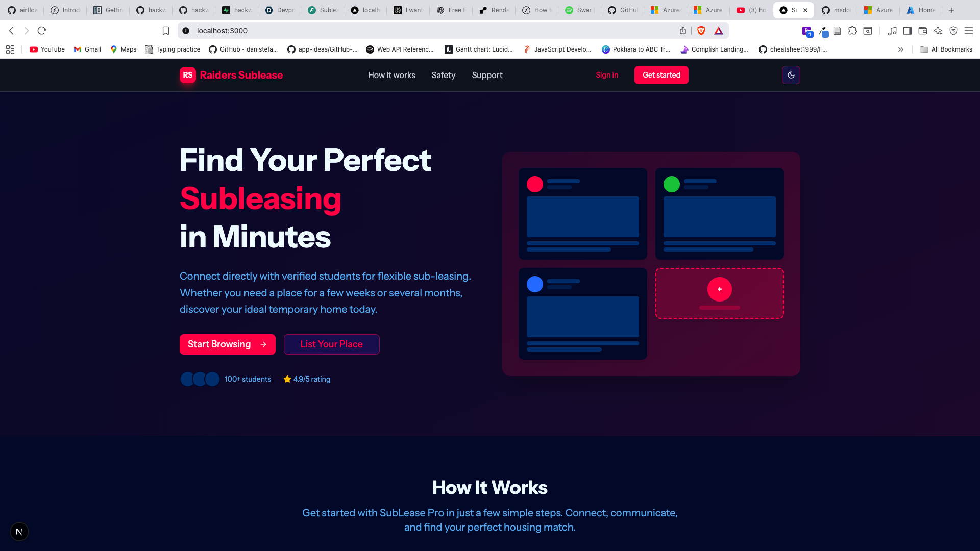Open the browser extensions puzzle icon
The image size is (980, 551).
tap(852, 31)
